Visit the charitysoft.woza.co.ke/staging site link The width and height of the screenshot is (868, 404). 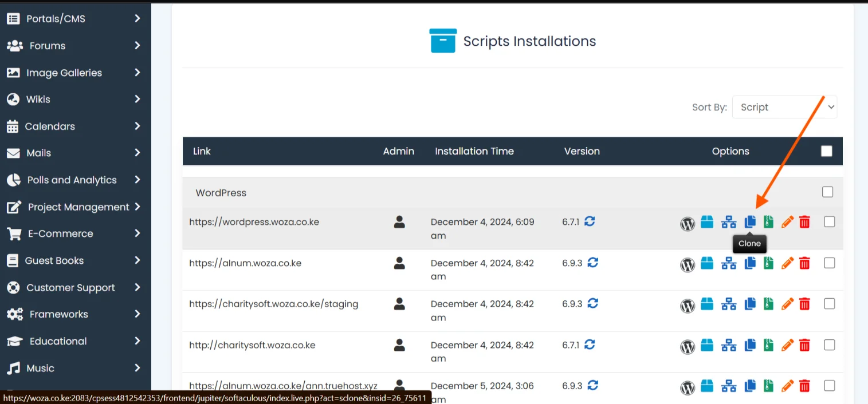tap(274, 304)
